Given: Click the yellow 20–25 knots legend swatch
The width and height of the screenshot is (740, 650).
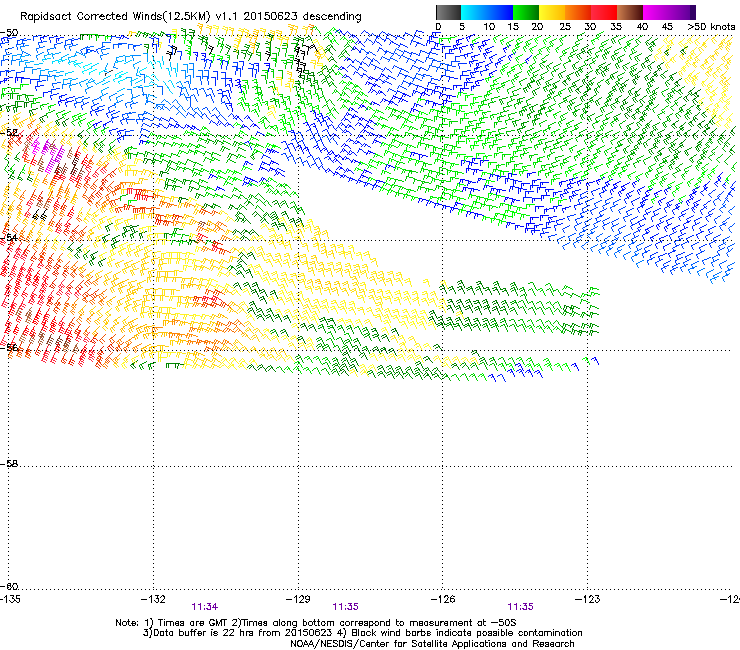Looking at the screenshot, I should point(552,12).
